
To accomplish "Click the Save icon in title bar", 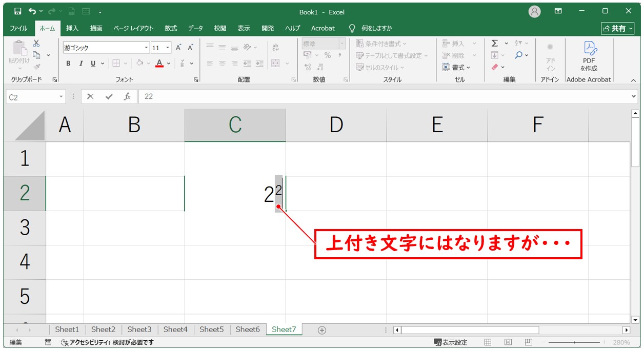I will click(18, 11).
